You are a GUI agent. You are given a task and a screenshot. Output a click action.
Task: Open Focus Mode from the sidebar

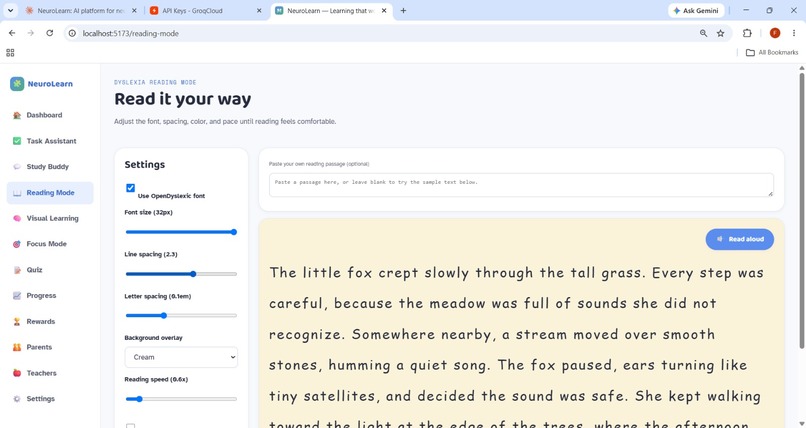coord(50,244)
